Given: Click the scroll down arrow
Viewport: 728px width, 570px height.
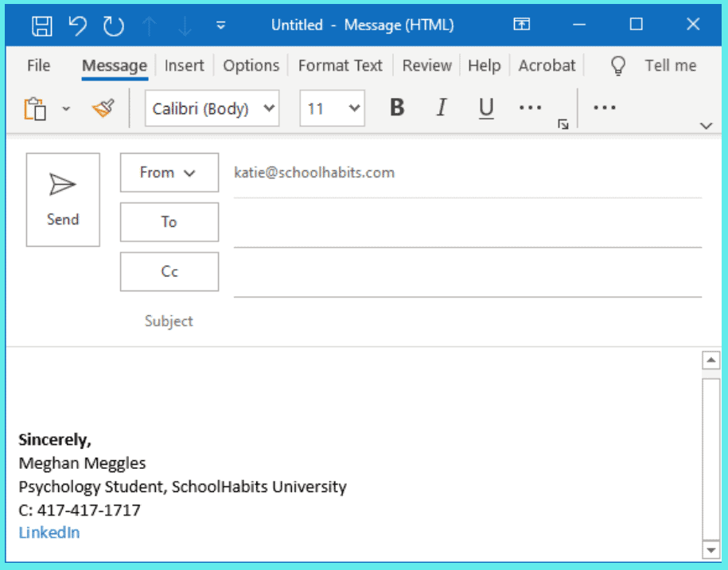Looking at the screenshot, I should click(x=710, y=549).
